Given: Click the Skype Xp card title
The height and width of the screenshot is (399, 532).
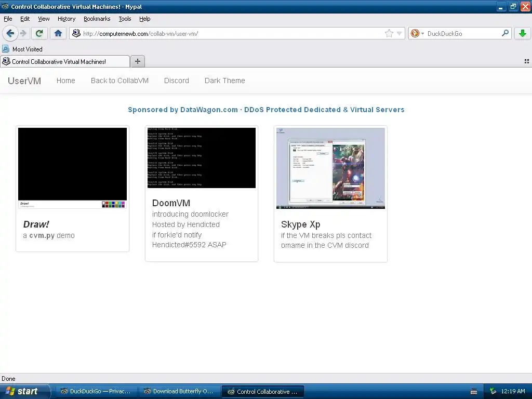Looking at the screenshot, I should pos(301,224).
